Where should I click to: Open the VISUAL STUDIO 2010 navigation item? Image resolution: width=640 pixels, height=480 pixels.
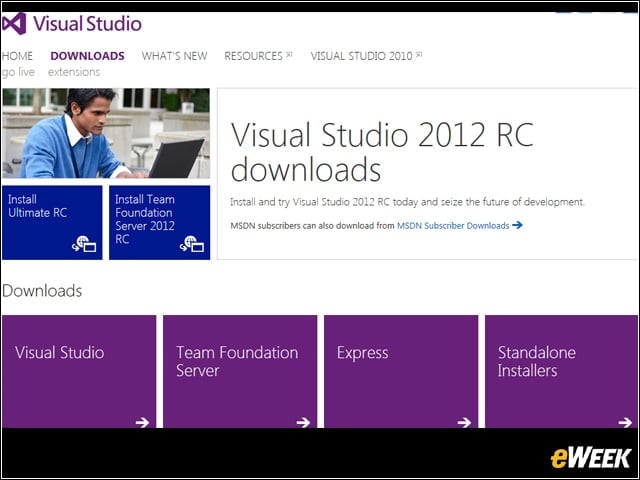click(x=362, y=56)
